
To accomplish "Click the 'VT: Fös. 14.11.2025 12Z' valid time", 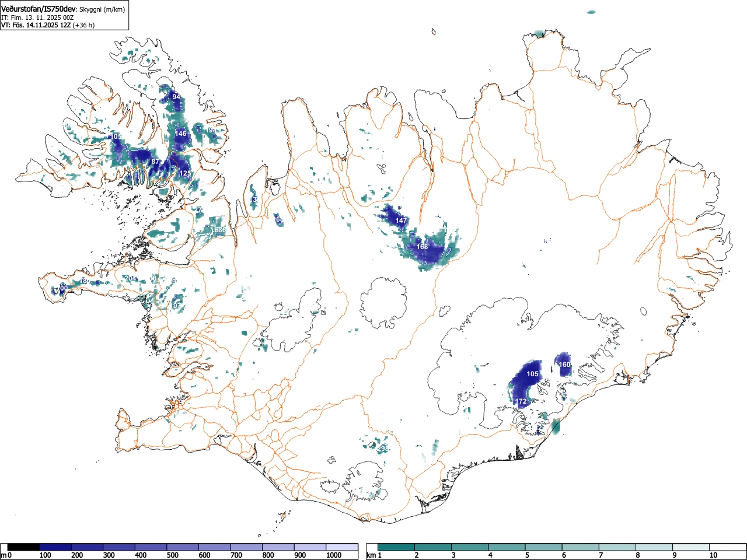I will click(x=36, y=25).
